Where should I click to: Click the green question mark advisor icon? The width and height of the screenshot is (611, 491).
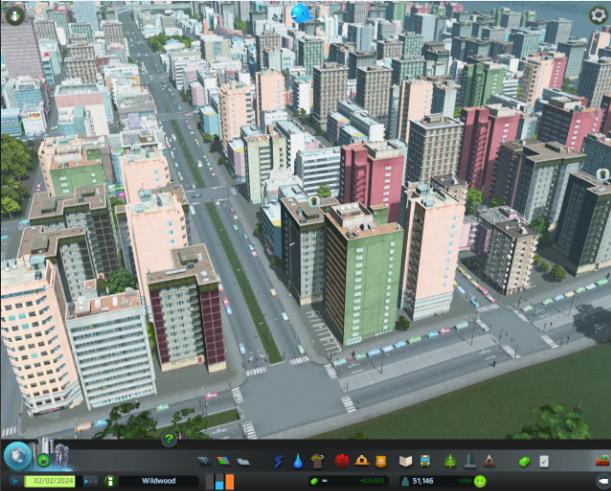click(169, 440)
